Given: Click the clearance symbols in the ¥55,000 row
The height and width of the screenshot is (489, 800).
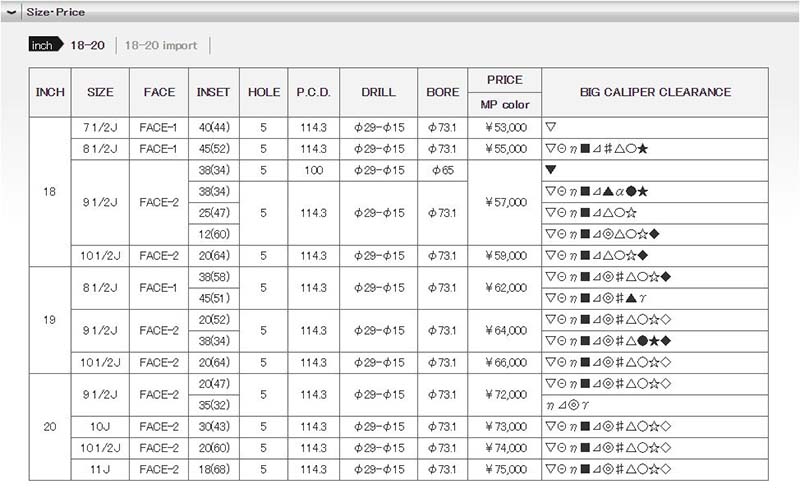Looking at the screenshot, I should tap(596, 149).
